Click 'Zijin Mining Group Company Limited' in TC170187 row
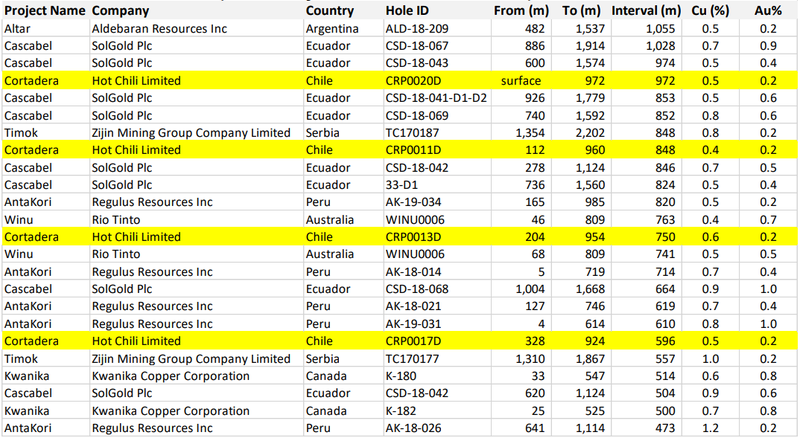800x438 pixels. [191, 133]
